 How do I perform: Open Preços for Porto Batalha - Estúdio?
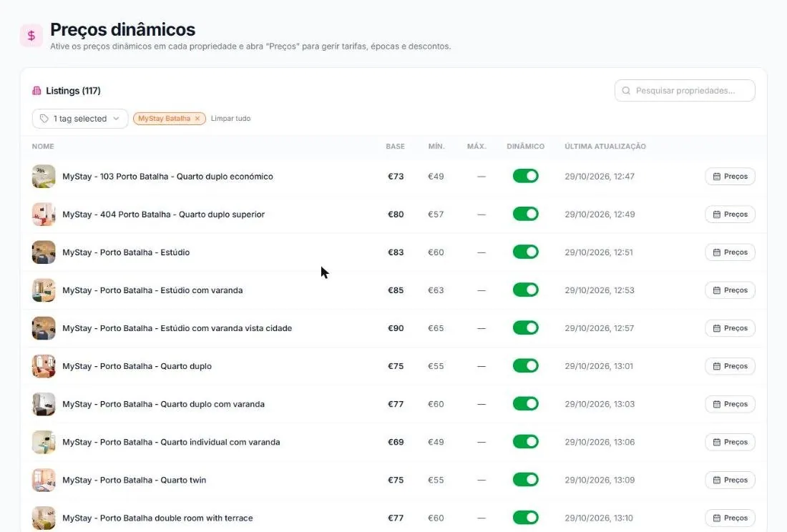[730, 252]
